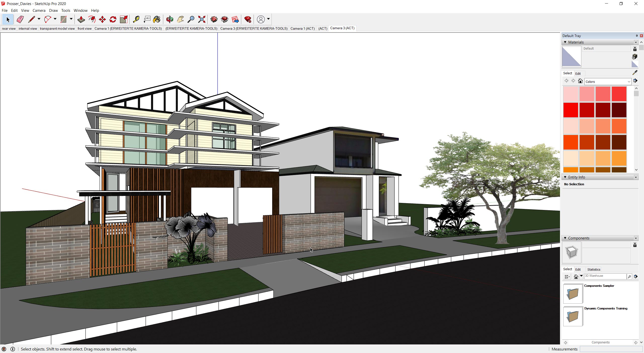Collapse the Components panel
Image resolution: width=644 pixels, height=353 pixels.
[x=565, y=238]
